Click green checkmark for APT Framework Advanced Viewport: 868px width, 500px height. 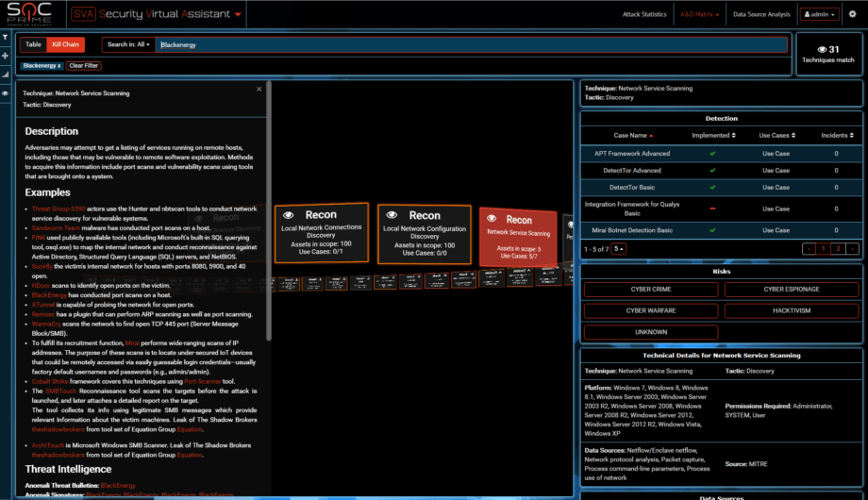coord(712,154)
